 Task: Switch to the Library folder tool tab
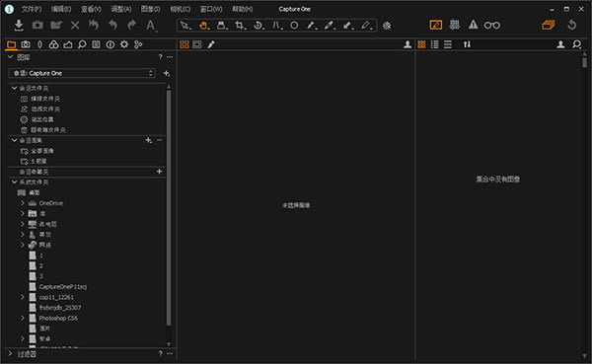(x=11, y=44)
